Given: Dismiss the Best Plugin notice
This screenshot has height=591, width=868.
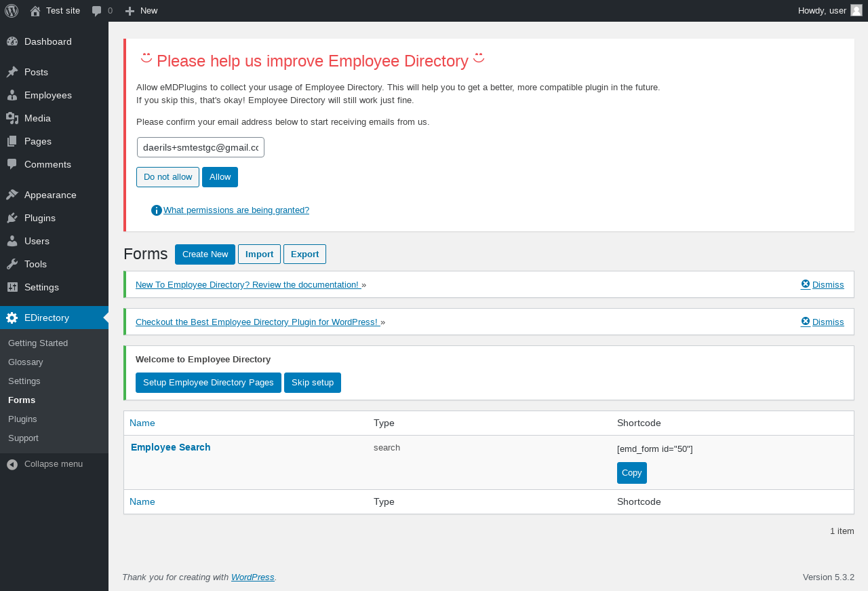Looking at the screenshot, I should [828, 322].
